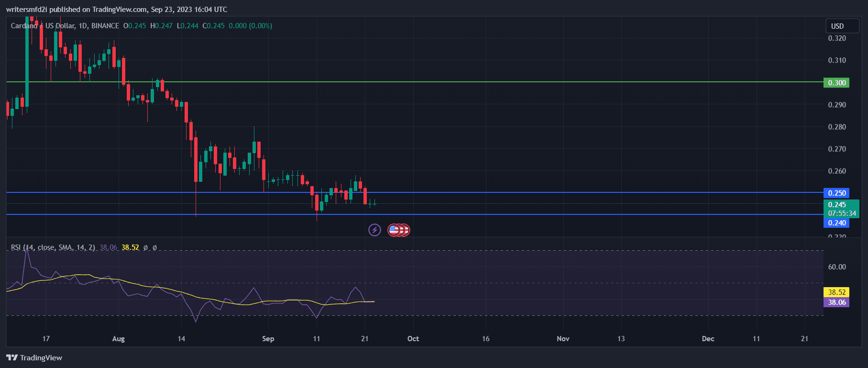Screen dimensions: 868x368
Task: Click the purple lightning bolt event icon
Action: tap(374, 230)
